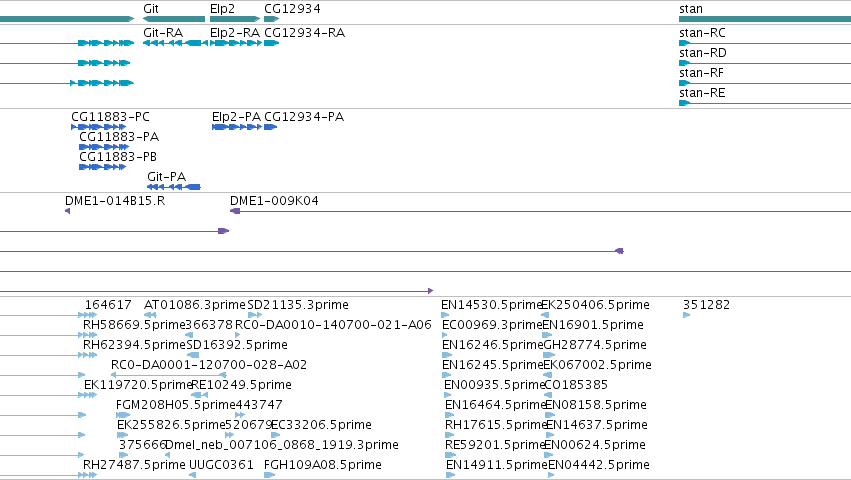851x480 pixels.
Task: Select RC0-DA0001-120700-028-A02 EST label
Action: [209, 365]
